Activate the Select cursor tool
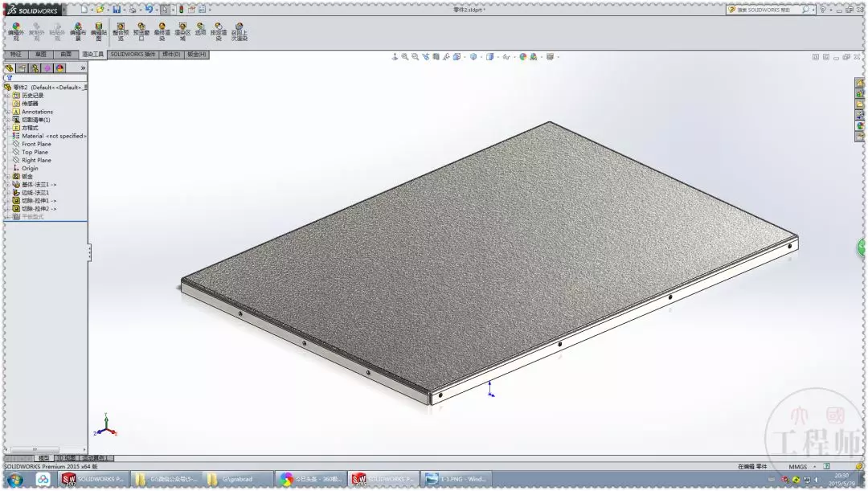This screenshot has width=868, height=491. pyautogui.click(x=165, y=10)
